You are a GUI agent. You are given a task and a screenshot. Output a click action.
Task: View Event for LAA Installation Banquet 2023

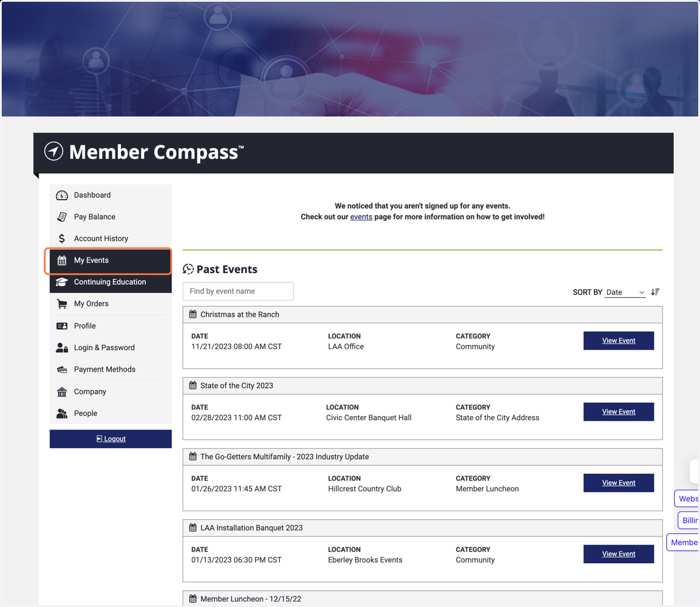618,554
